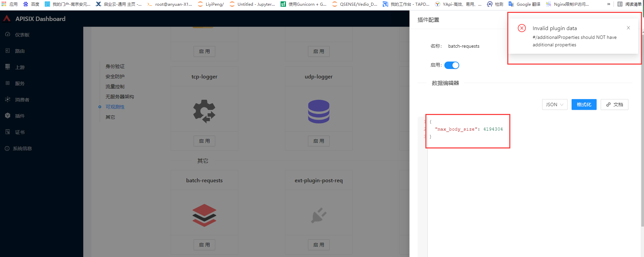Click the ext-plugin-post-req plug icon

(319, 215)
